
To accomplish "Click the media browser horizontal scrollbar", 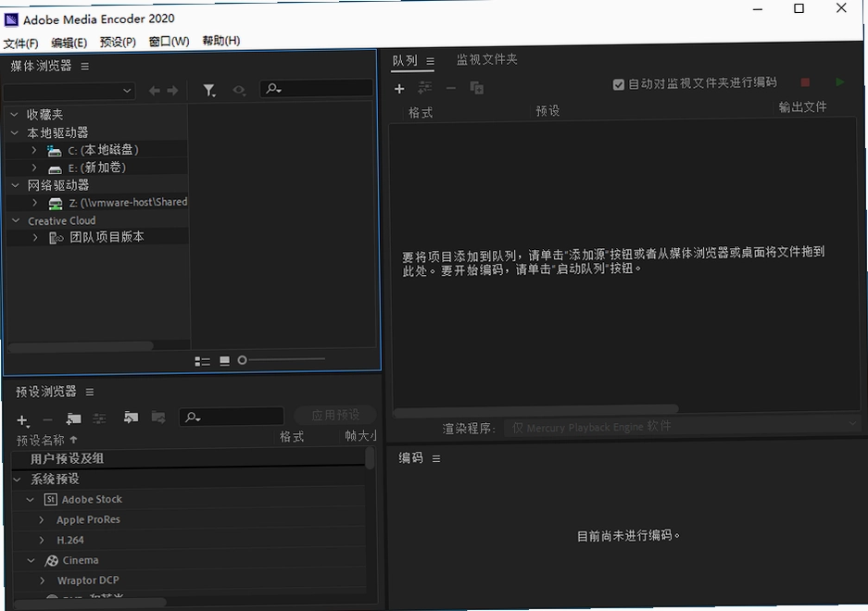I will [81, 346].
